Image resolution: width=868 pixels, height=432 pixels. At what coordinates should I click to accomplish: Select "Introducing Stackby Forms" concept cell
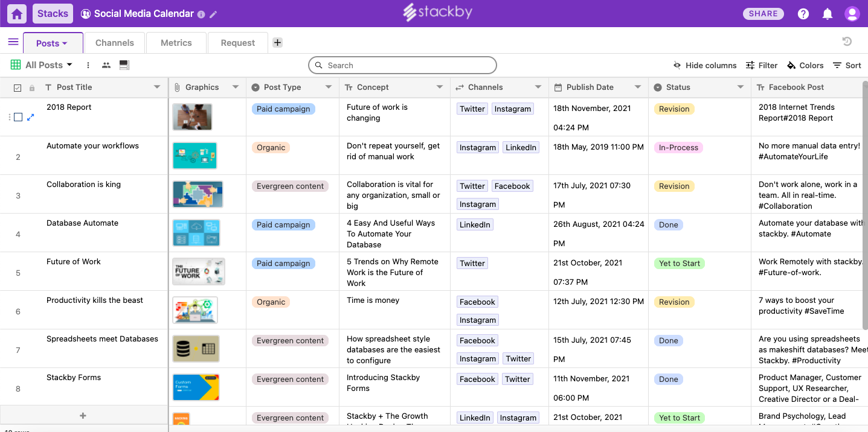point(395,387)
